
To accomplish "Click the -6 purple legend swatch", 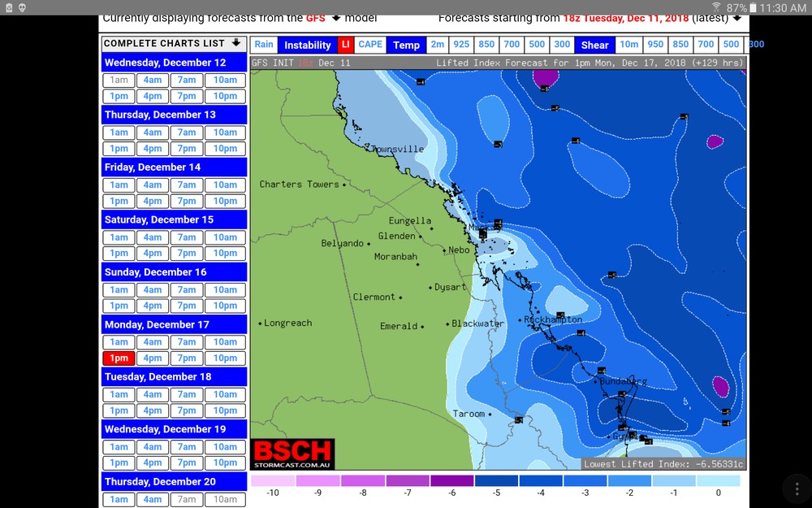I will [451, 480].
